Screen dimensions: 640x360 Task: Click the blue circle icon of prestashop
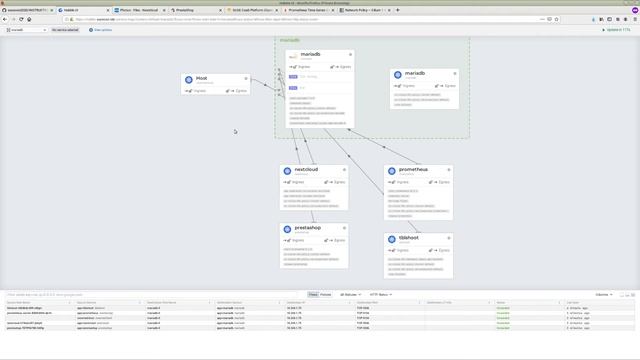(x=287, y=229)
